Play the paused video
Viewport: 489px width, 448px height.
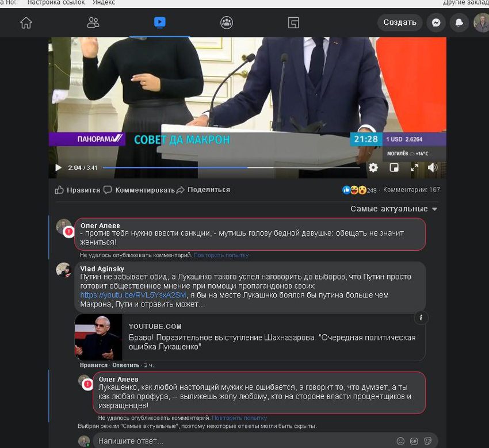coord(58,168)
